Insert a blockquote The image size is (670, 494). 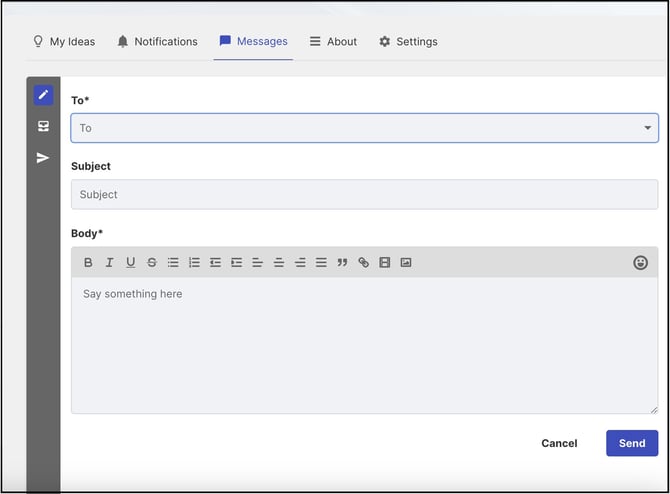tap(342, 262)
